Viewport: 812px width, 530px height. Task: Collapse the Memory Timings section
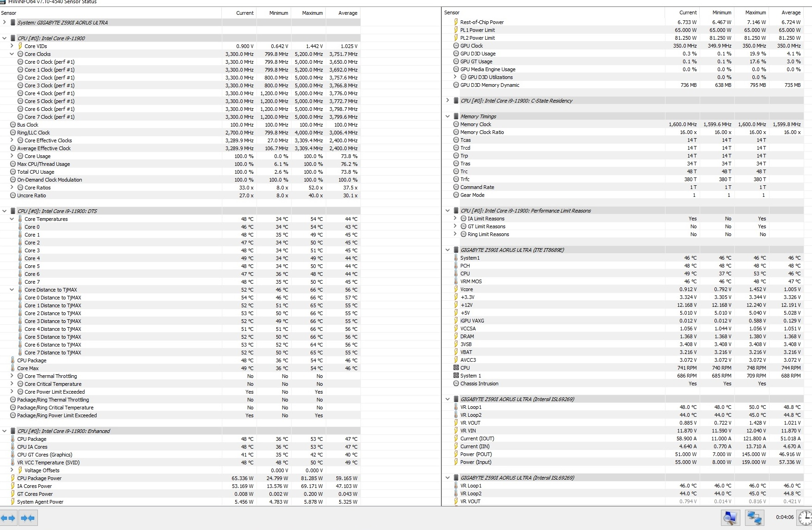pyautogui.click(x=447, y=116)
